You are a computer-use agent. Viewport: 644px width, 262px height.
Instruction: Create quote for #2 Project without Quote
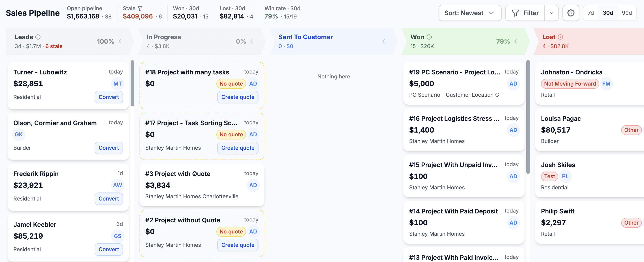(238, 245)
